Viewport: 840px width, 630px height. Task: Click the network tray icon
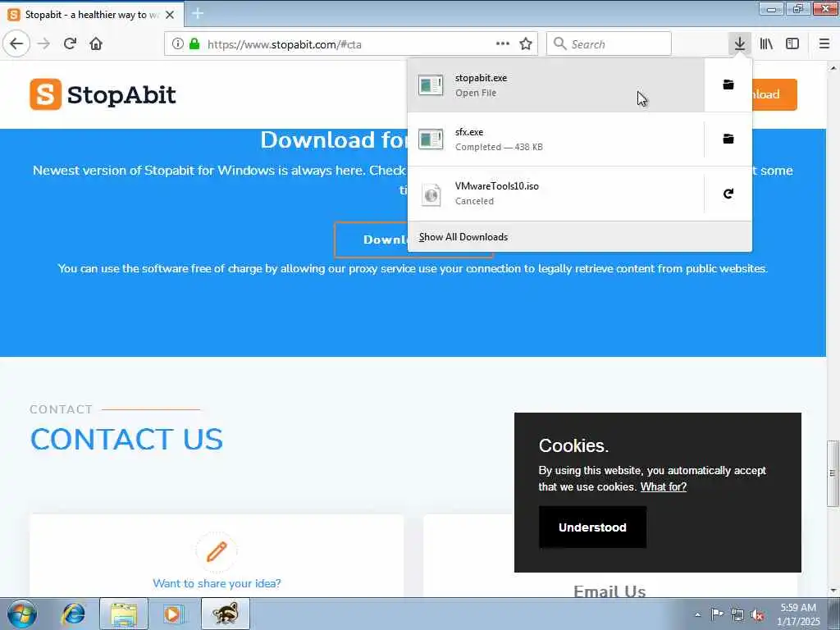[737, 615]
